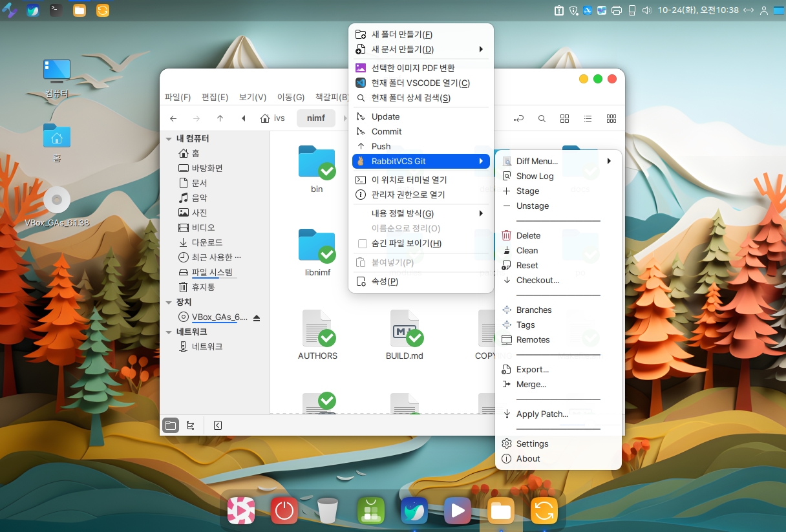
Task: Select Show Log in RabbitVCS menu
Action: click(535, 176)
